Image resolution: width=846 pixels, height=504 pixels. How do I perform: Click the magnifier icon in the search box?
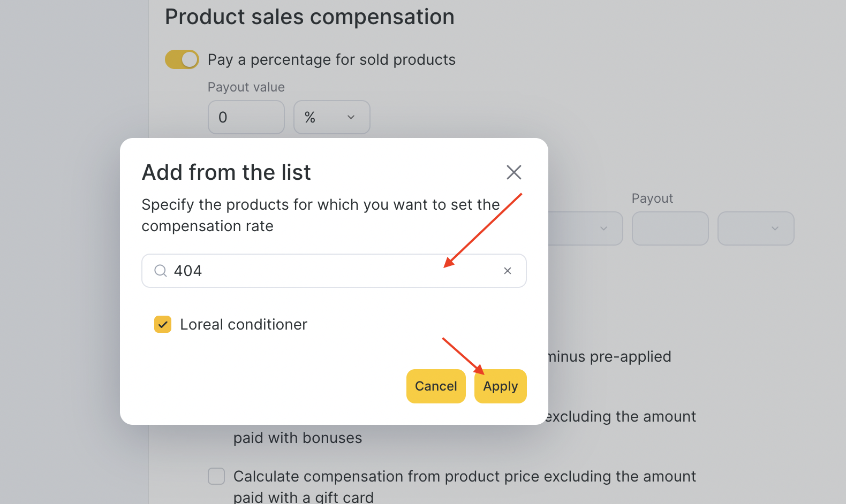[161, 271]
